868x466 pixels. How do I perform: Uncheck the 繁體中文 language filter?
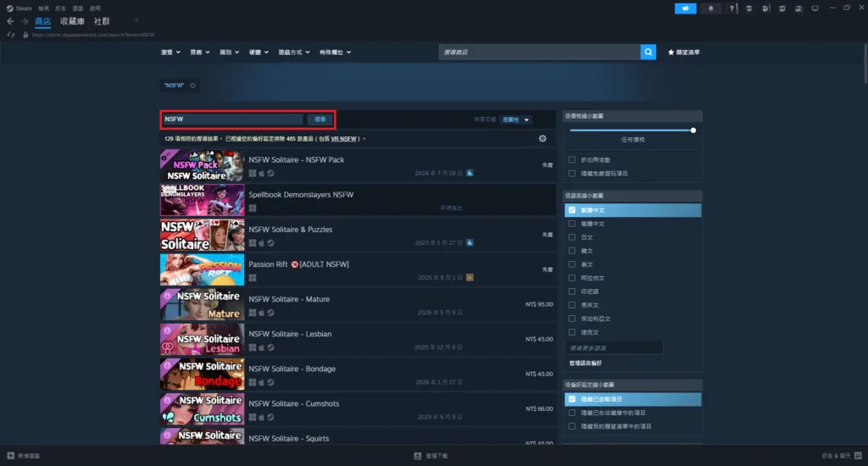[572, 210]
